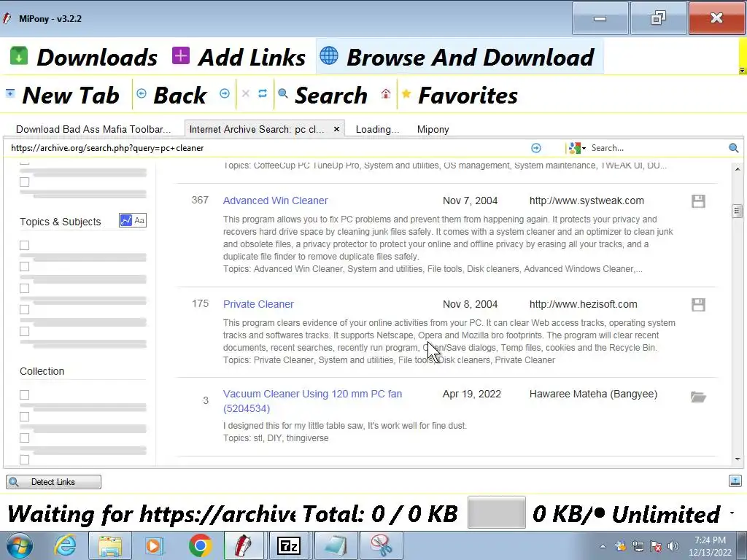This screenshot has width=747, height=560.
Task: Click the scrollbar down arrow
Action: coord(738,459)
